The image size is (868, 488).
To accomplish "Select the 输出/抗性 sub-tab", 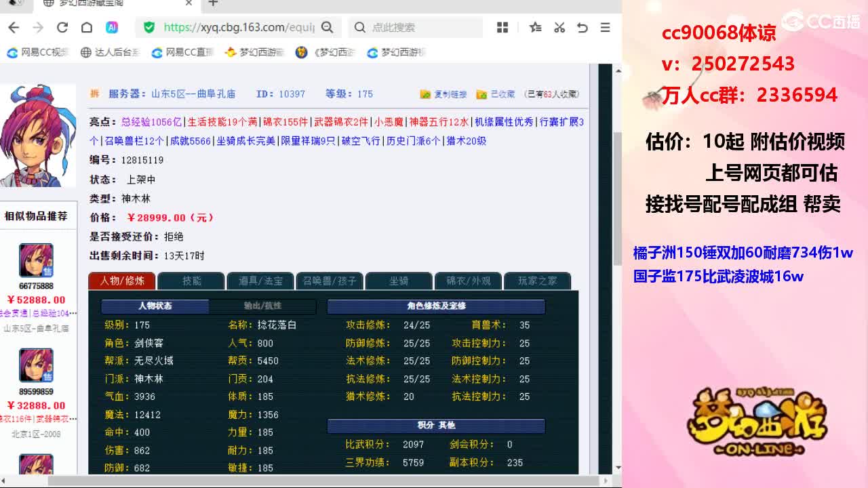I will click(262, 306).
